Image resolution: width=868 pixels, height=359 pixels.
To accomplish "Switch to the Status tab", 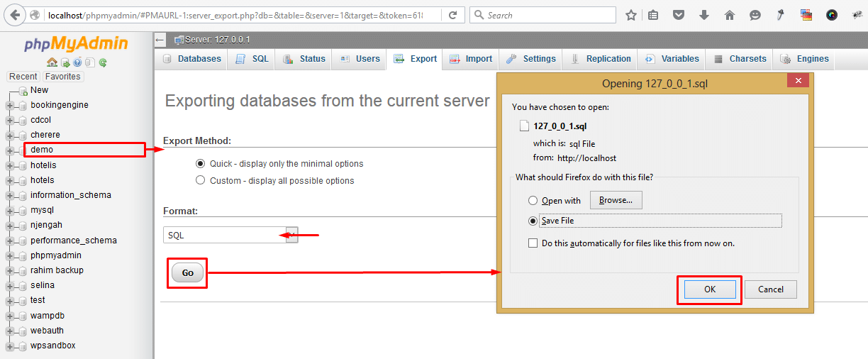I will pos(304,59).
